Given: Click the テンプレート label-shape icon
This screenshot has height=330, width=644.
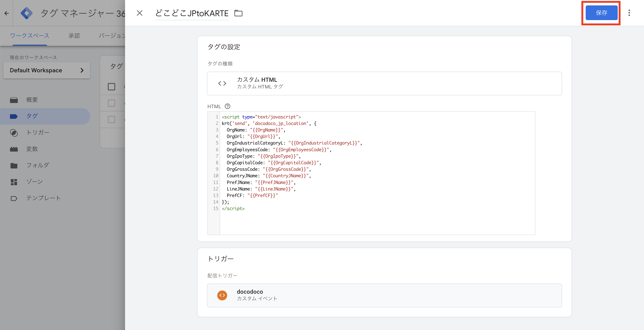Looking at the screenshot, I should (14, 199).
